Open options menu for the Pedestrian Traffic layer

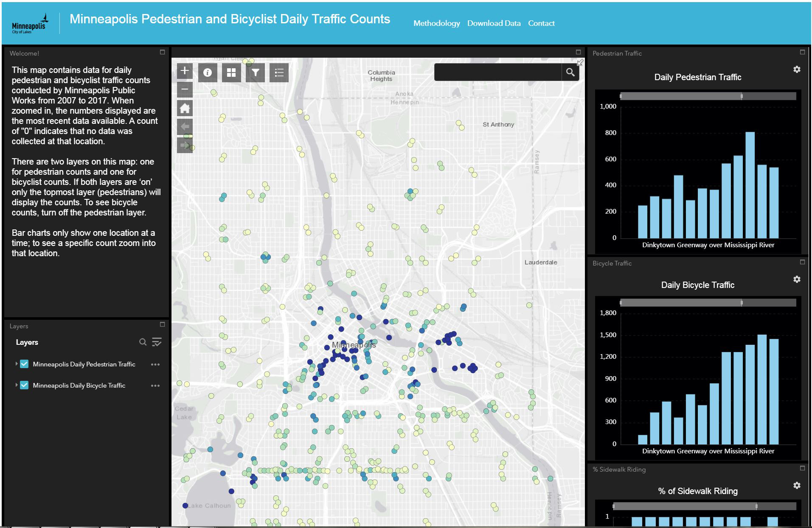click(x=155, y=364)
